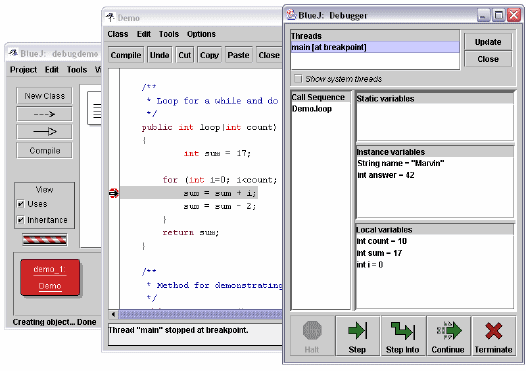Click the inheritance arrow button in BlueJ window
The width and height of the screenshot is (526, 371).
pos(44,131)
